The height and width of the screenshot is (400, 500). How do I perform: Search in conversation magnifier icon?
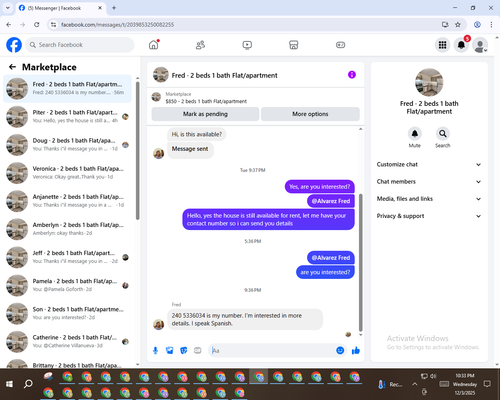[443, 134]
